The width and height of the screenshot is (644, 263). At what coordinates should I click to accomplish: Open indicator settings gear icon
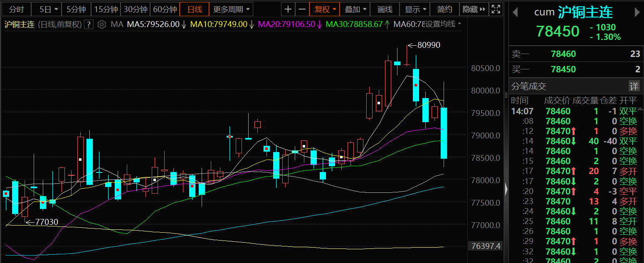pos(102,25)
